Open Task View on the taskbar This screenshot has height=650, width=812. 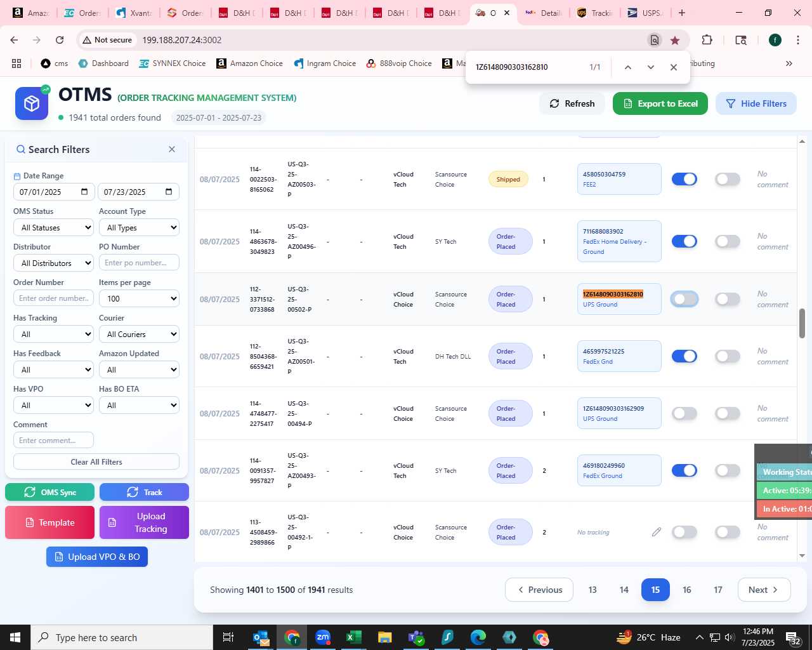click(228, 637)
